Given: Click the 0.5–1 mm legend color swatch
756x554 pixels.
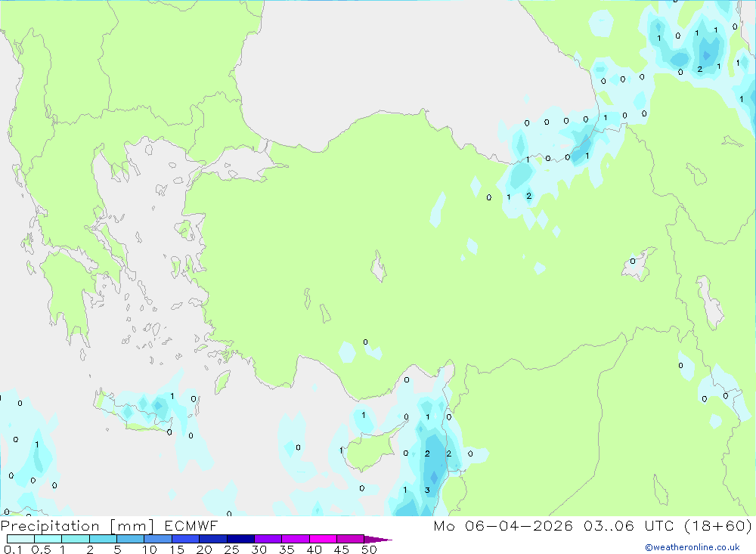Looking at the screenshot, I should pyautogui.click(x=48, y=539).
